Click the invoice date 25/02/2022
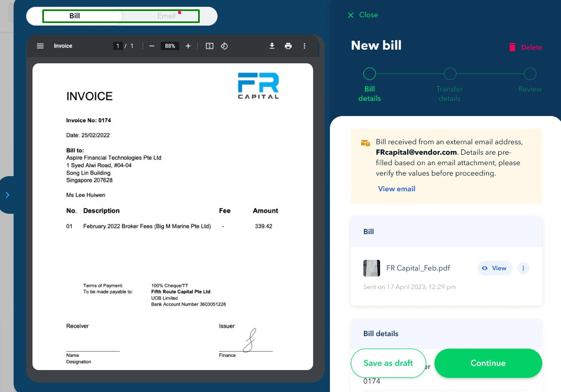 [x=96, y=135]
